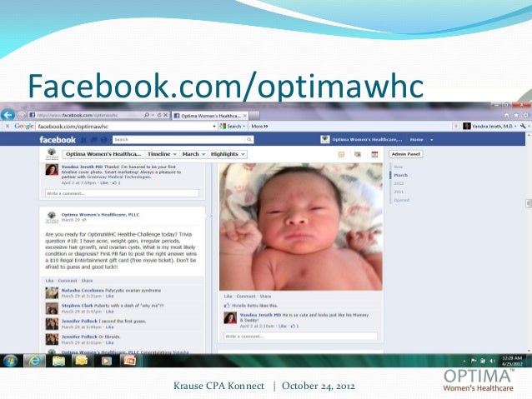Click the Facebook search magnifier button
This screenshot has height=399, width=532.
(x=249, y=140)
